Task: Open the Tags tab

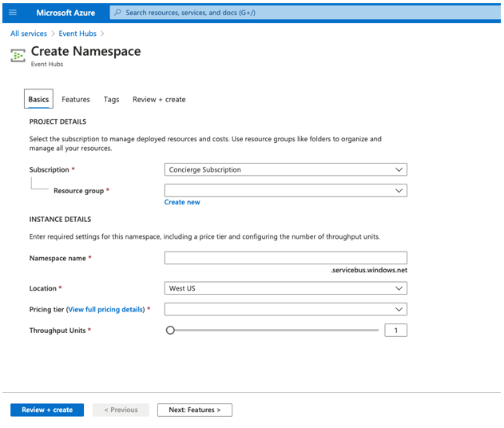Action: tap(111, 100)
